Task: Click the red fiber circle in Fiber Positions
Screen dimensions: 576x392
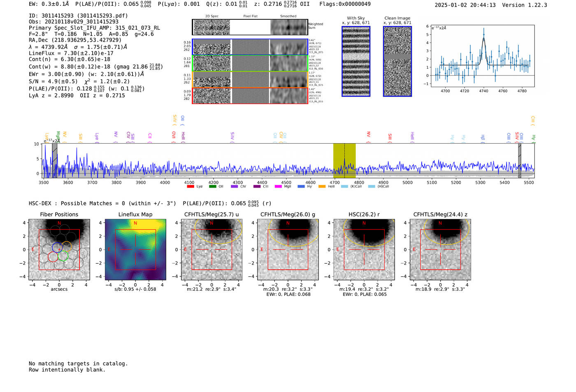Action: [53, 257]
